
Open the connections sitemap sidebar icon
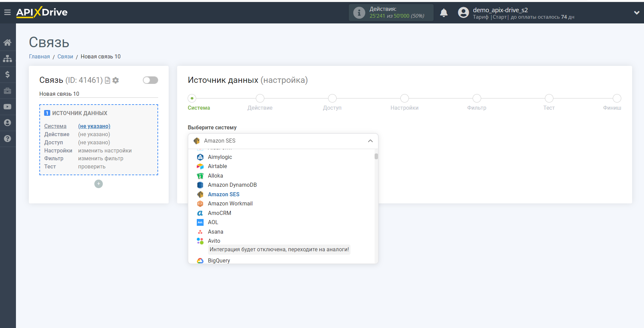coord(7,58)
